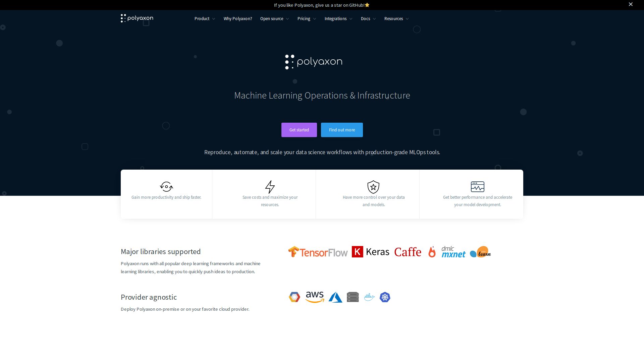Click the Kubernetes wheel icon
Viewport: 644px width, 362px height.
(385, 297)
